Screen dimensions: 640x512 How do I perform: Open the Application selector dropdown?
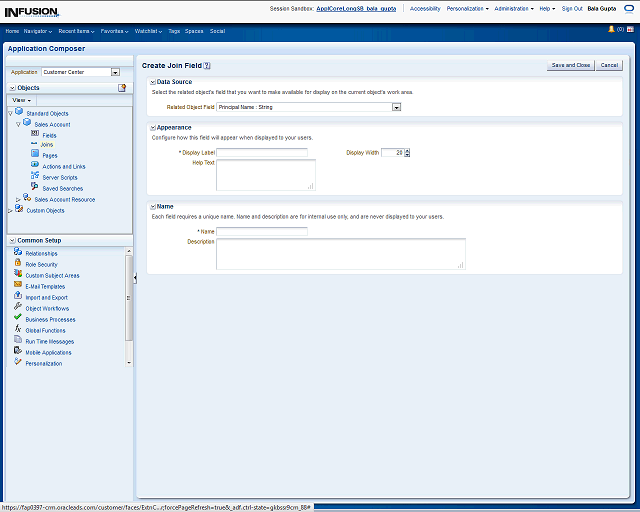tap(115, 72)
